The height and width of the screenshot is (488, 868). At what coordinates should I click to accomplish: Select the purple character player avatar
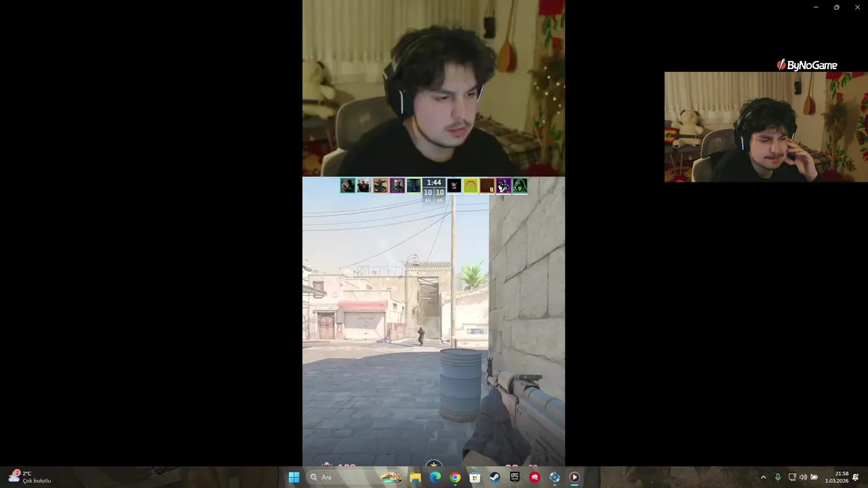503,185
